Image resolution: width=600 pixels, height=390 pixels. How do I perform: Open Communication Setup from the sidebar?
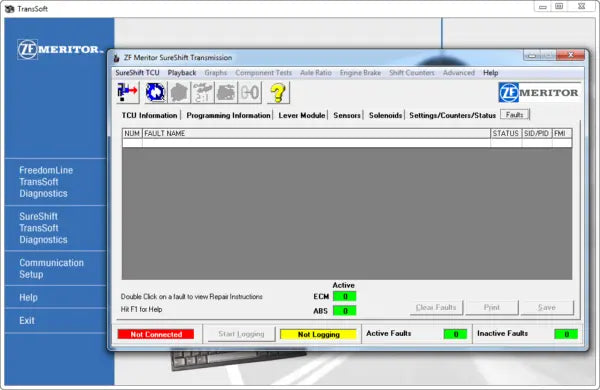coord(51,268)
